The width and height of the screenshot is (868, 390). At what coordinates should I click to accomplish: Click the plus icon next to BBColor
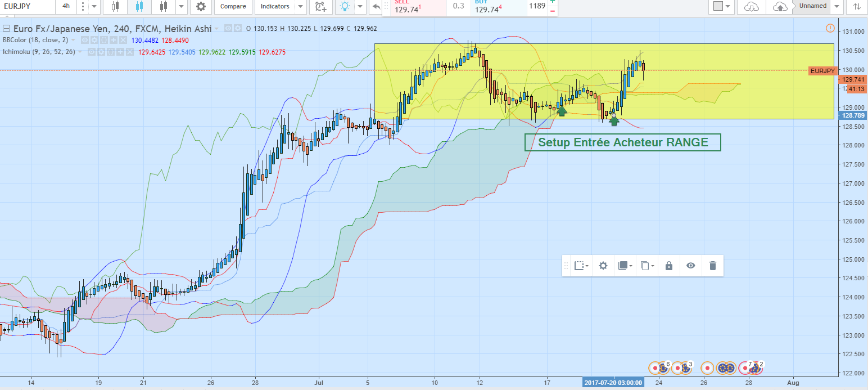(x=113, y=40)
